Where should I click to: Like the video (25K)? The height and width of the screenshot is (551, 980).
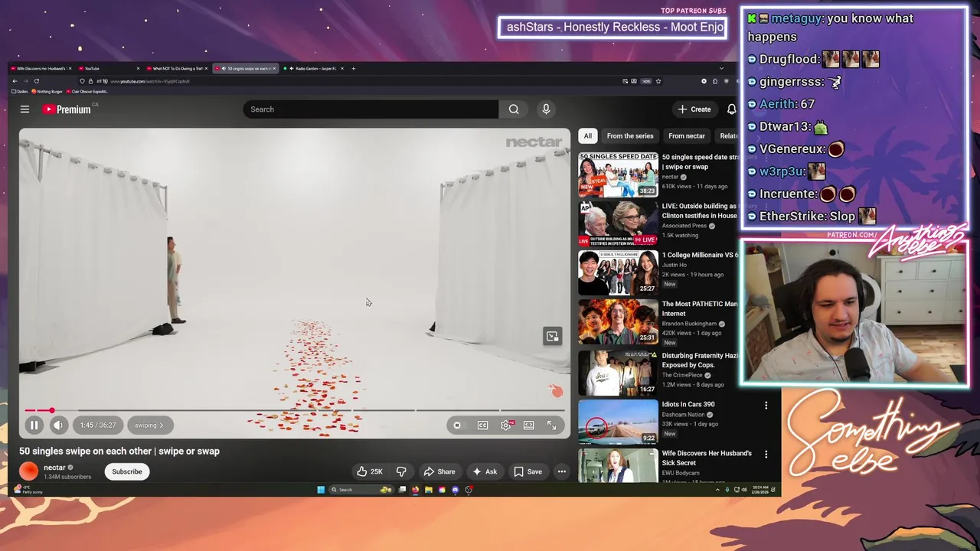pyautogui.click(x=370, y=471)
